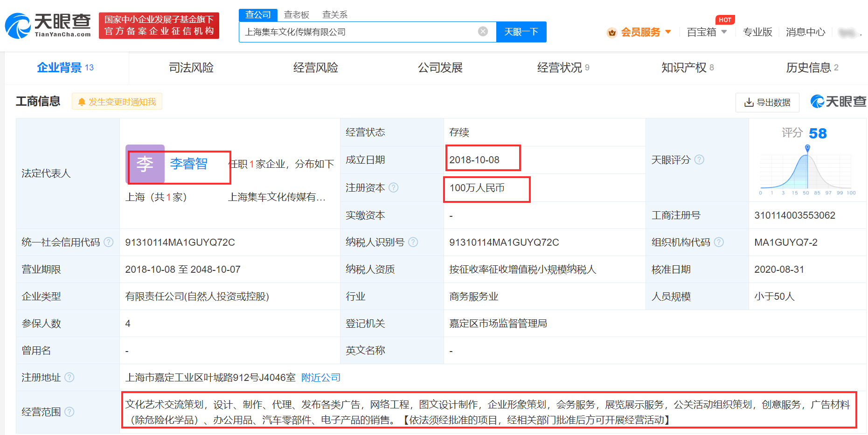
Task: Open the 知识产权 tab
Action: [x=688, y=68]
